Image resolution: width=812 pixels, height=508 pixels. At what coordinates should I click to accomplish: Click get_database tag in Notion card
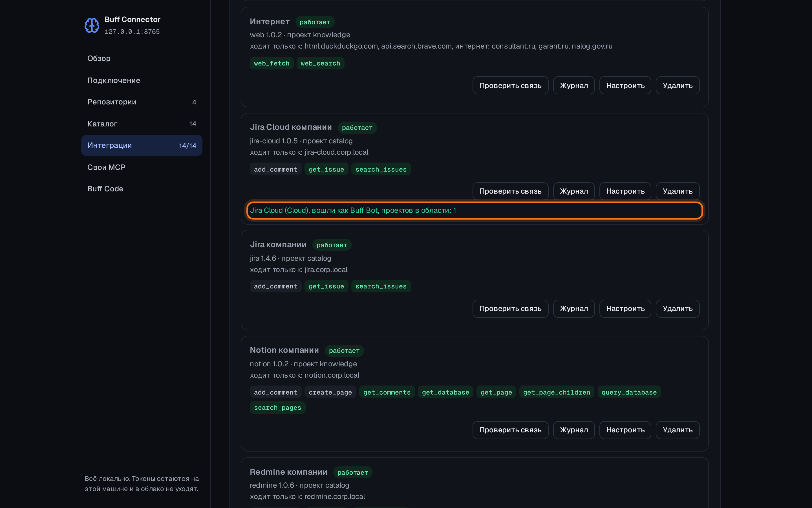[x=445, y=392]
